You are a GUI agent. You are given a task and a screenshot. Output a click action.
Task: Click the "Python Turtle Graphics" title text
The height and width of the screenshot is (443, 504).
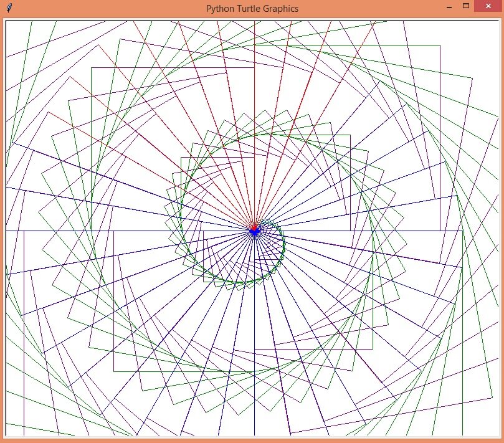pyautogui.click(x=252, y=8)
